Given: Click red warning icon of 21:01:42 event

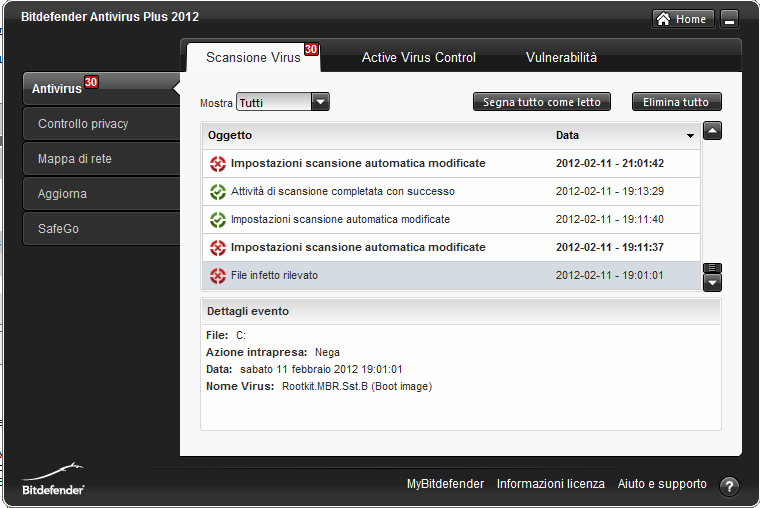Looking at the screenshot, I should click(x=218, y=164).
